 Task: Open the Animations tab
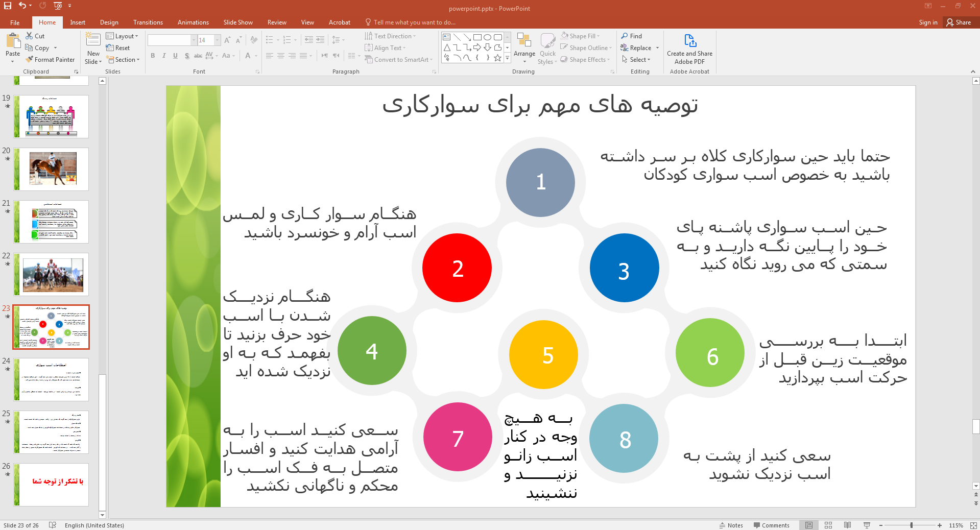(193, 22)
